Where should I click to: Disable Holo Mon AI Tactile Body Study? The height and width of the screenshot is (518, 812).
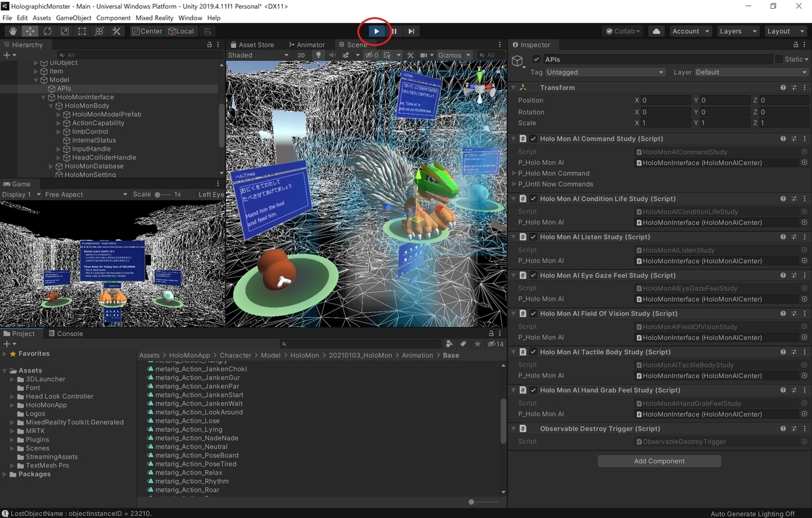click(x=533, y=352)
